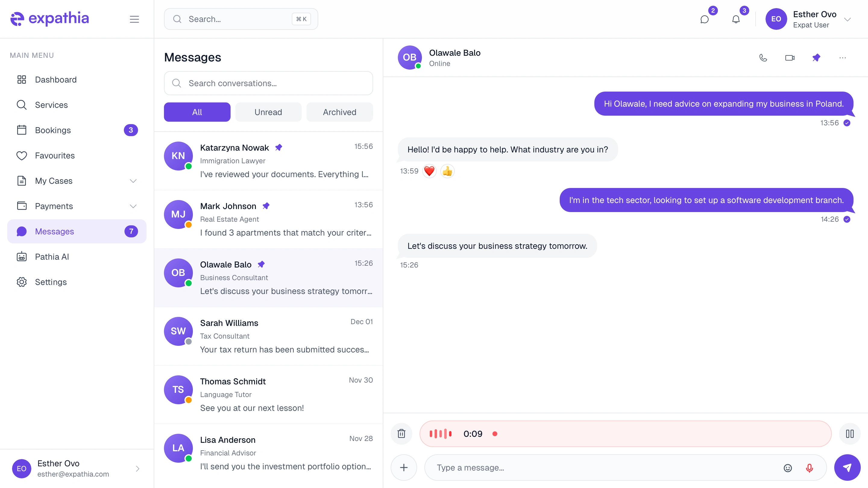
Task: Send the message with paper plane button
Action: point(847,467)
